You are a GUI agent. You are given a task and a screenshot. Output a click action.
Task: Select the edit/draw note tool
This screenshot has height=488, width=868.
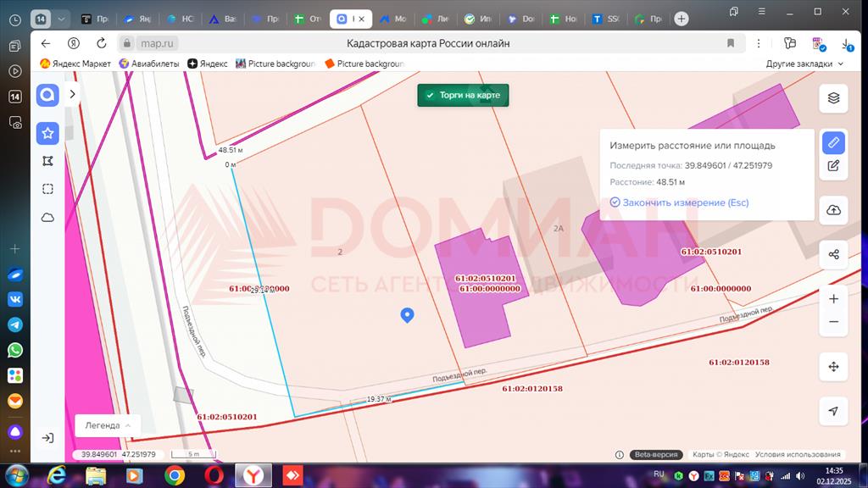pos(833,166)
